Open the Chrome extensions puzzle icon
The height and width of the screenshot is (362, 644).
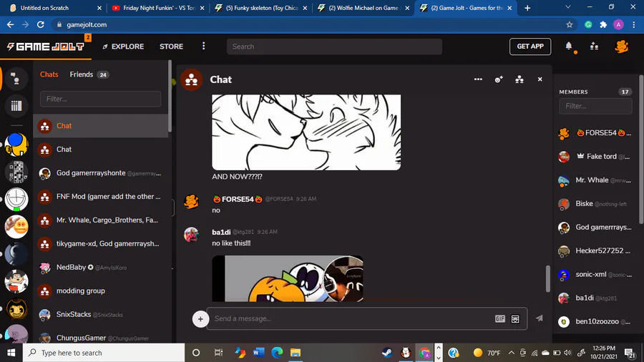pyautogui.click(x=603, y=24)
